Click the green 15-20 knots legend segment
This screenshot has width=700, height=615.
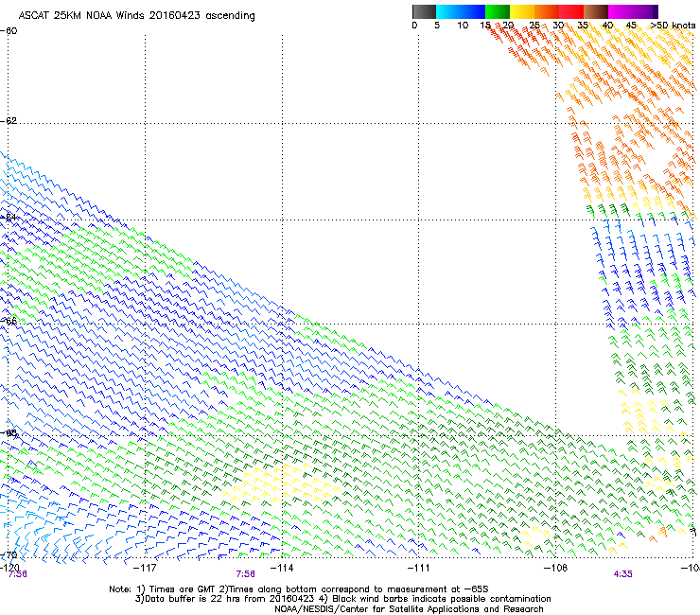click(x=498, y=11)
